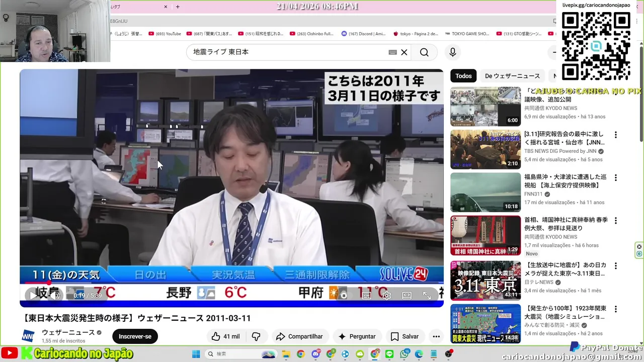Open the ウェザーニュース channel name link

pyautogui.click(x=68, y=332)
